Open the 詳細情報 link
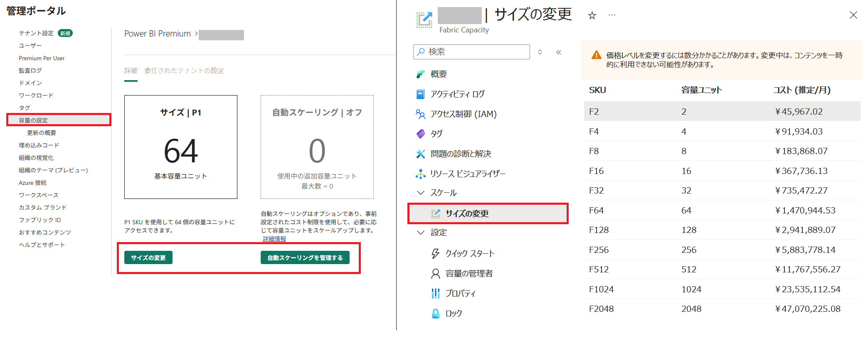868x343 pixels. (274, 239)
